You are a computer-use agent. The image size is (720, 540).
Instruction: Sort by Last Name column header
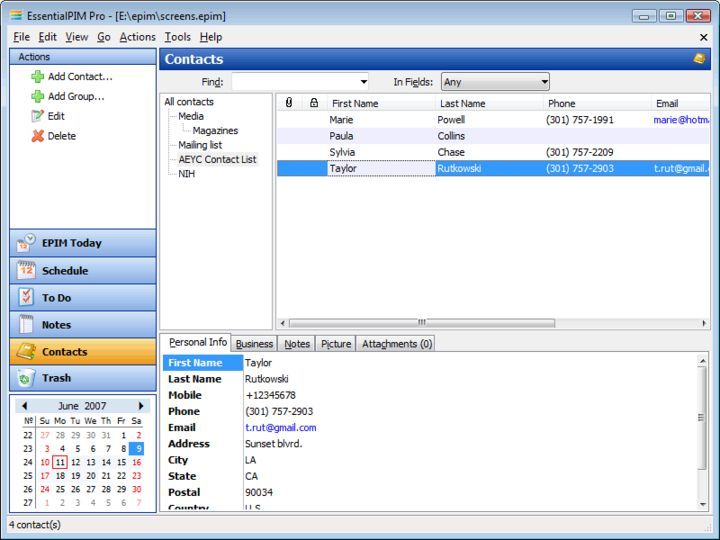[x=489, y=103]
